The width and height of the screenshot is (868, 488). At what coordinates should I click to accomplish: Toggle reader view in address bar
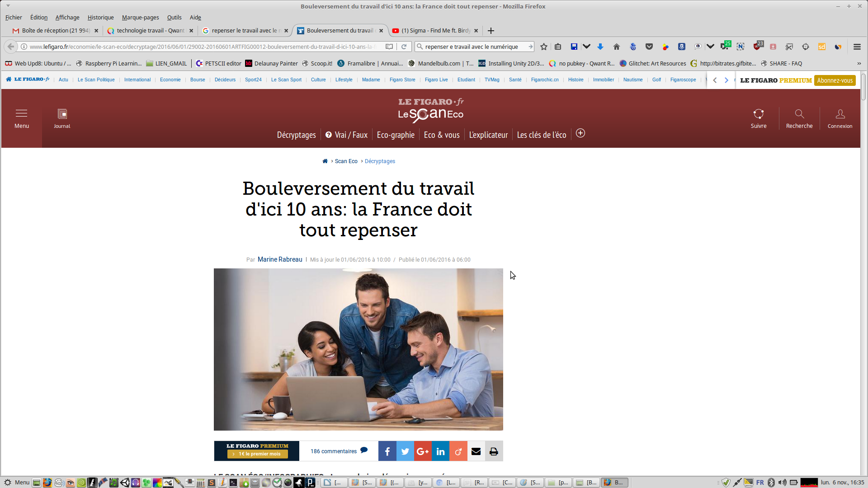pos(389,47)
